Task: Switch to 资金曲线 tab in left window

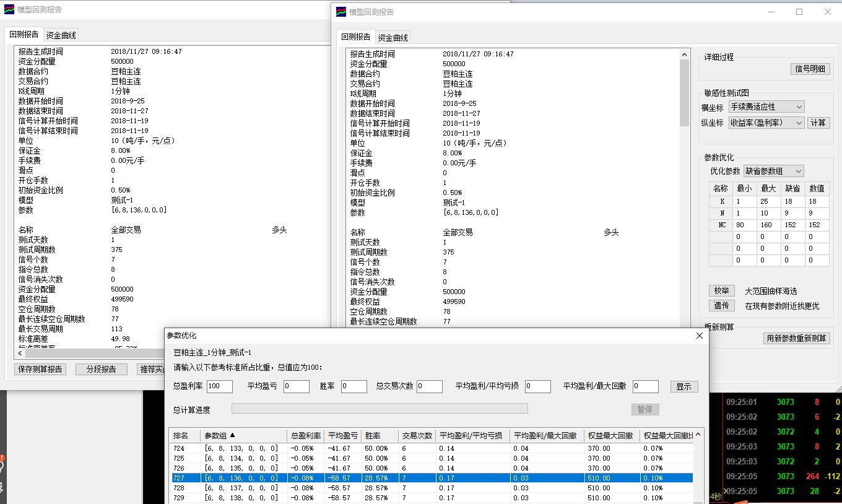Action: pos(61,35)
